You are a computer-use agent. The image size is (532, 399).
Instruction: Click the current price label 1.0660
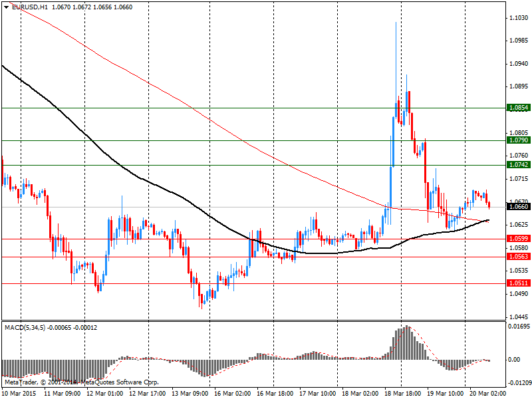519,207
